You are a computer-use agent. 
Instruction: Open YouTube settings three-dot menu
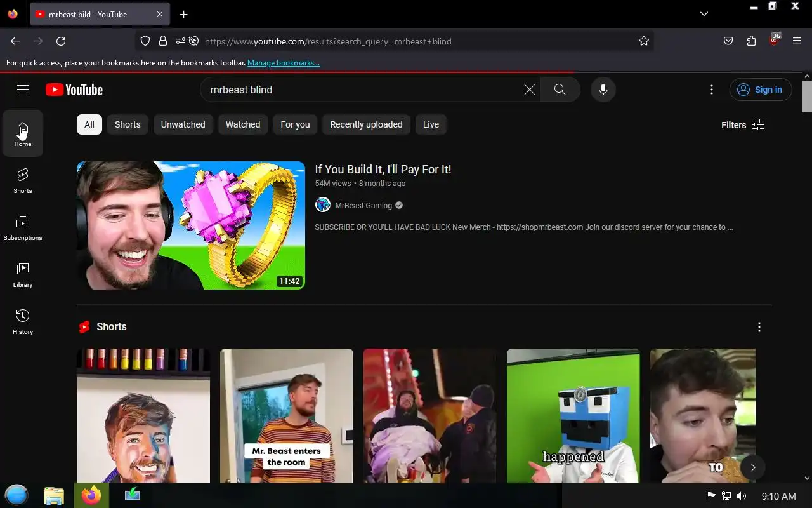coord(712,90)
